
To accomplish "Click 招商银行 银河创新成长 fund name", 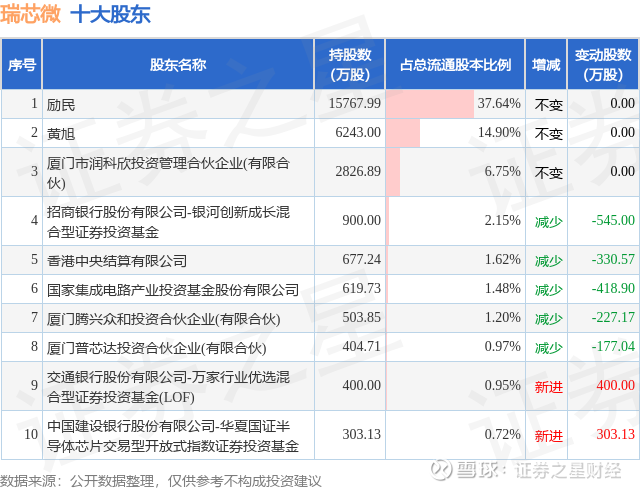I will (168, 222).
